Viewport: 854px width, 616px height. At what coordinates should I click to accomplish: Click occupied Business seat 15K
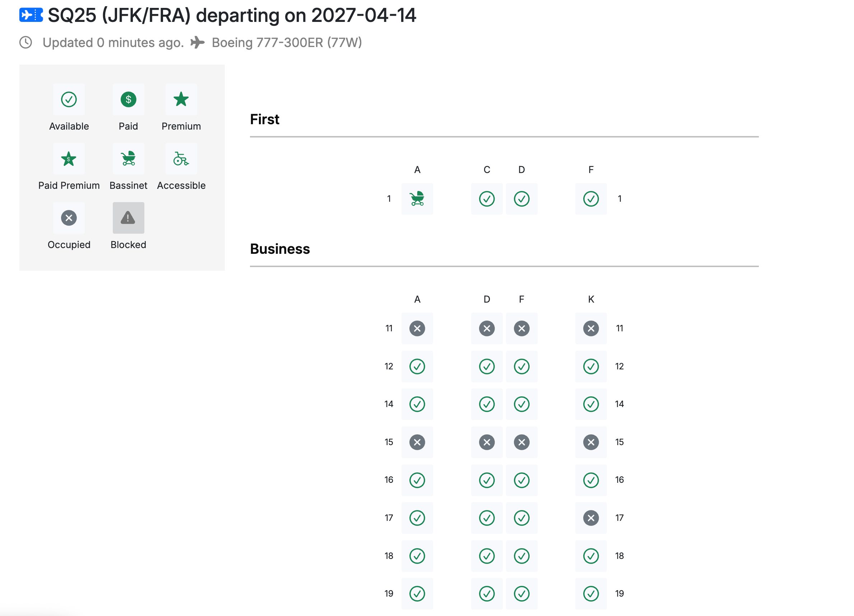point(591,442)
